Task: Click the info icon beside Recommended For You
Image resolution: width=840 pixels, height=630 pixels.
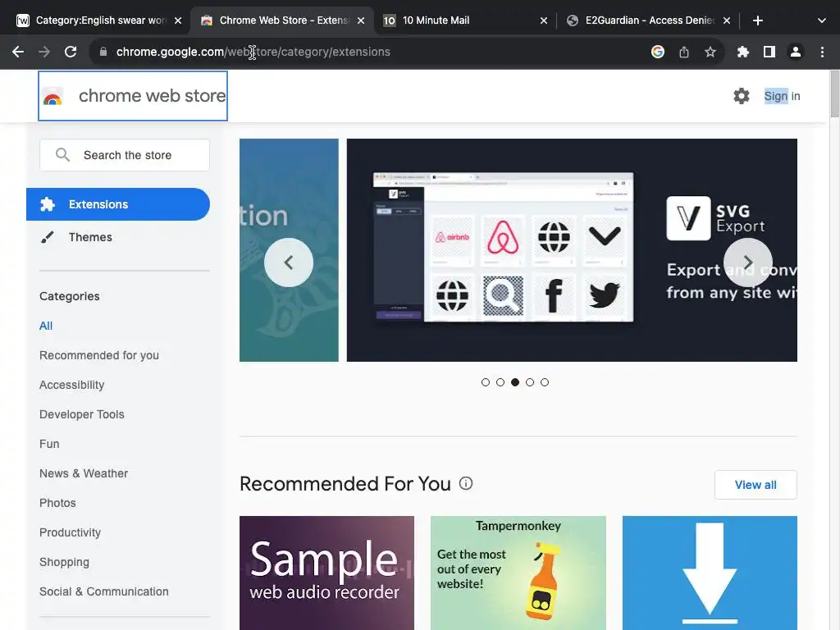Action: click(466, 483)
